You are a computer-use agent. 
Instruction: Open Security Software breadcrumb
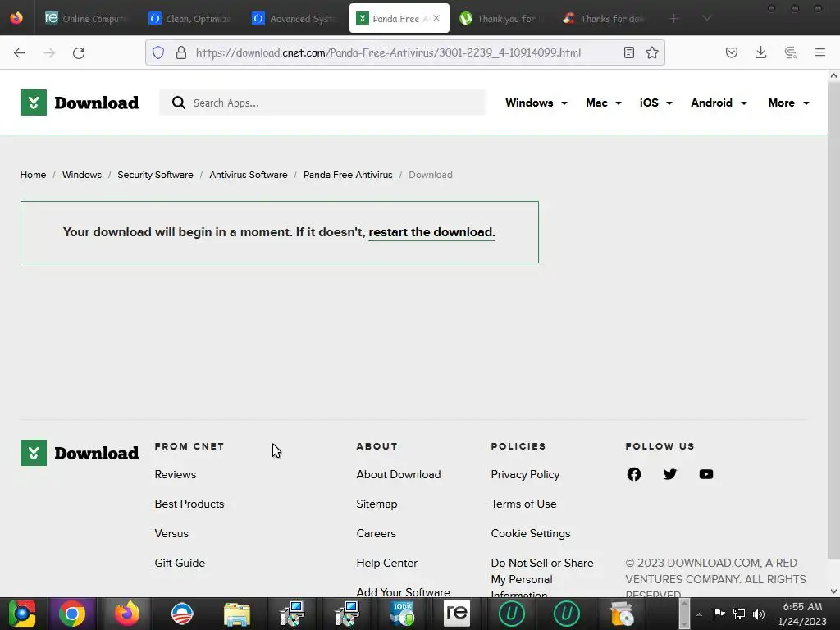coord(155,175)
